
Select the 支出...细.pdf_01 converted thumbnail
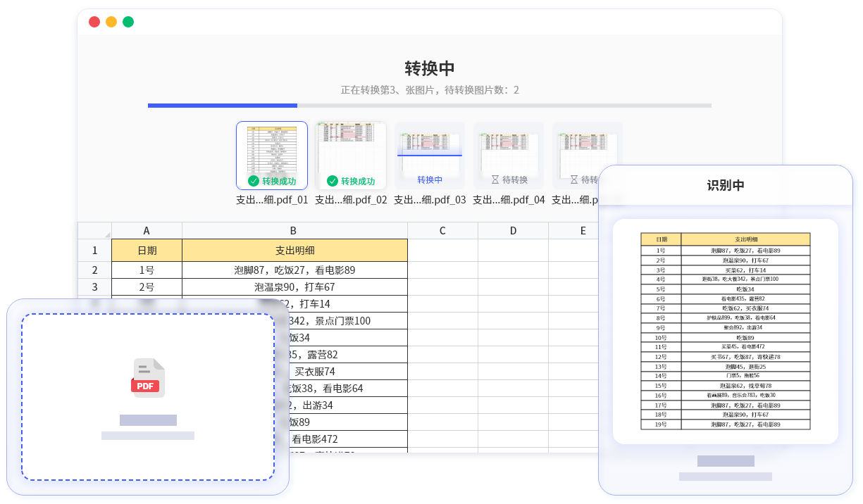tap(272, 148)
